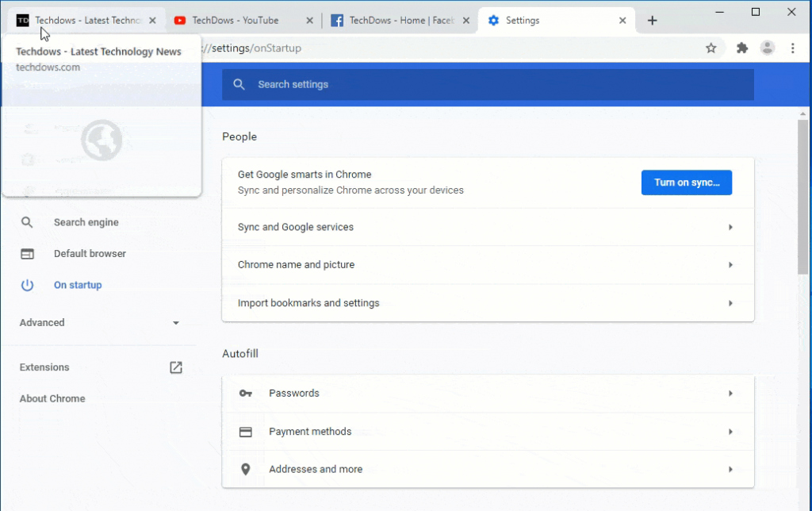This screenshot has width=812, height=511.
Task: Click the Search engine magnifier icon
Action: 27,222
